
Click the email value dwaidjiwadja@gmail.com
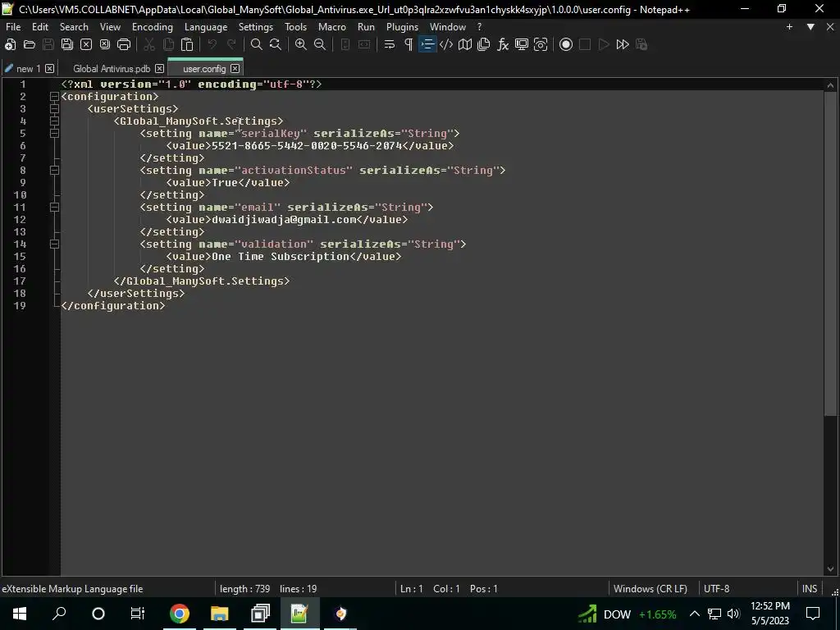click(x=284, y=220)
